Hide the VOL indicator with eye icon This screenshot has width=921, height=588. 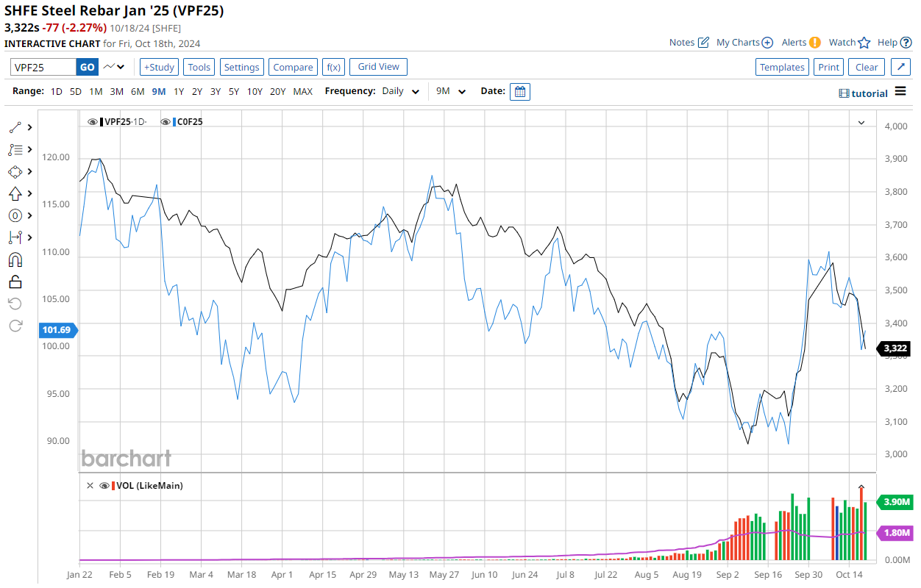point(104,486)
